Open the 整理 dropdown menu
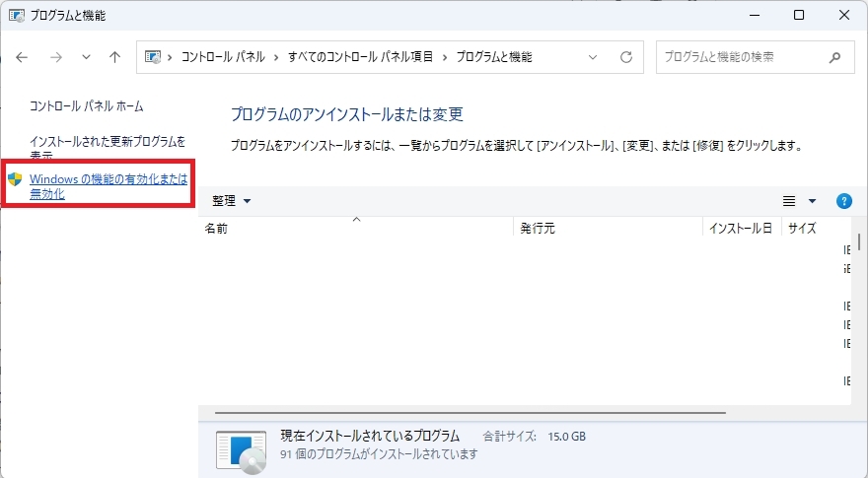The image size is (868, 478). (x=232, y=201)
